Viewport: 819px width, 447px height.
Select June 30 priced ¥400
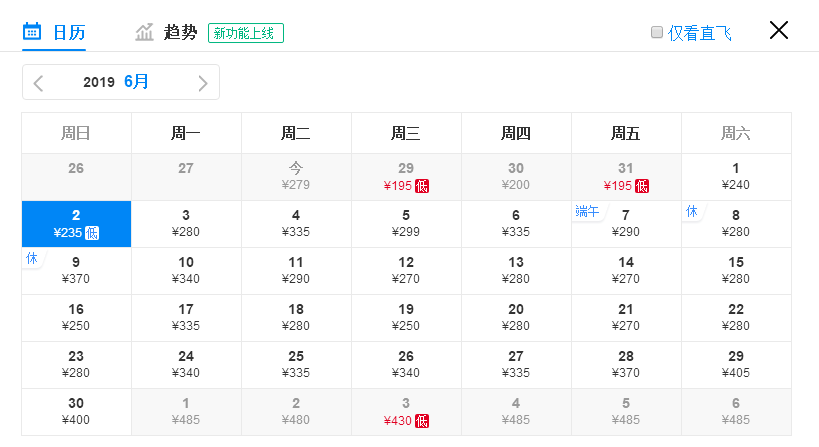(76, 412)
